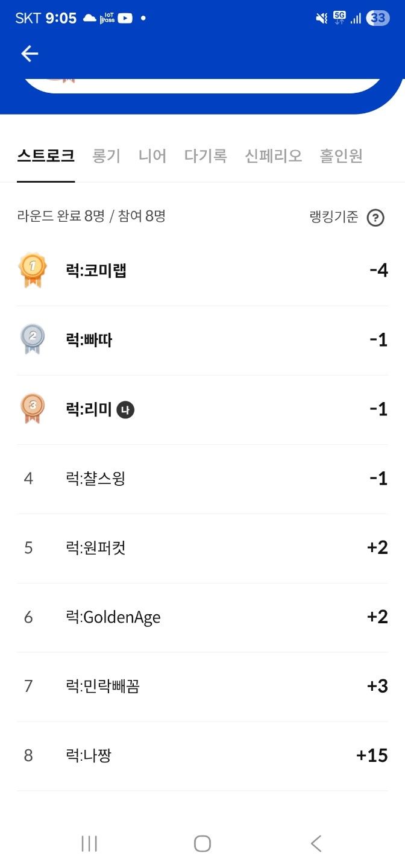Tap 럭:GoldenAge's score of +2
The image size is (405, 868).
pos(377,617)
